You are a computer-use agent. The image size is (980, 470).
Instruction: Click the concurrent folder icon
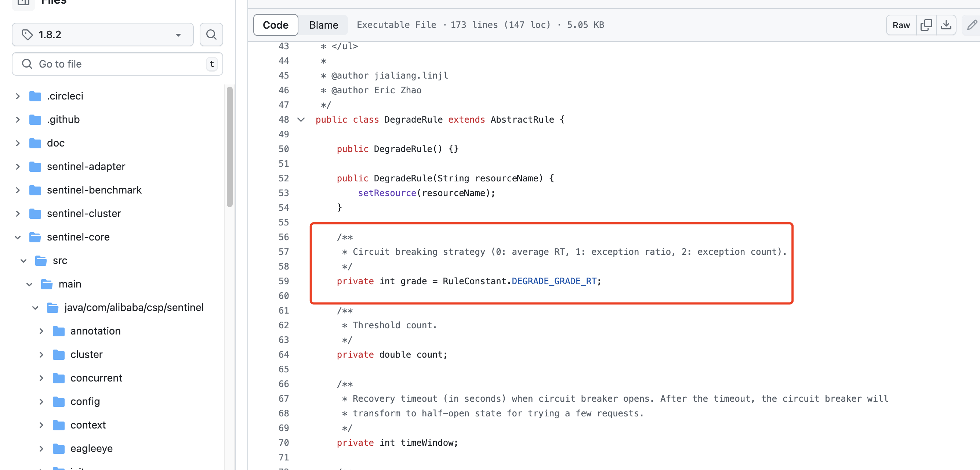tap(59, 378)
